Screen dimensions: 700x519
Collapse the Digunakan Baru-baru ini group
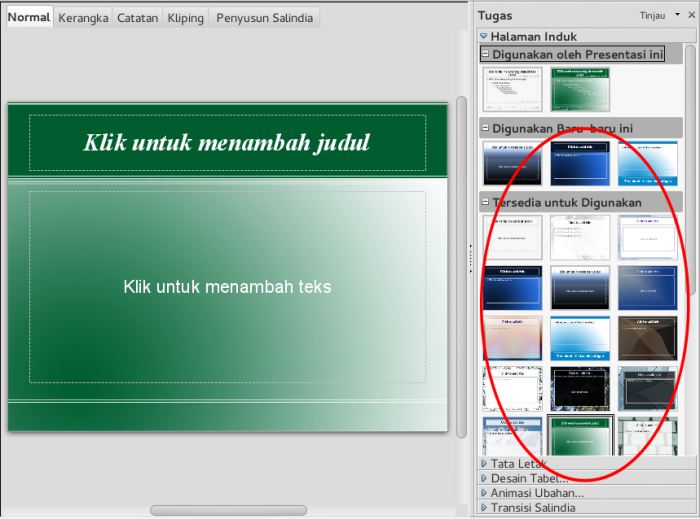485,128
